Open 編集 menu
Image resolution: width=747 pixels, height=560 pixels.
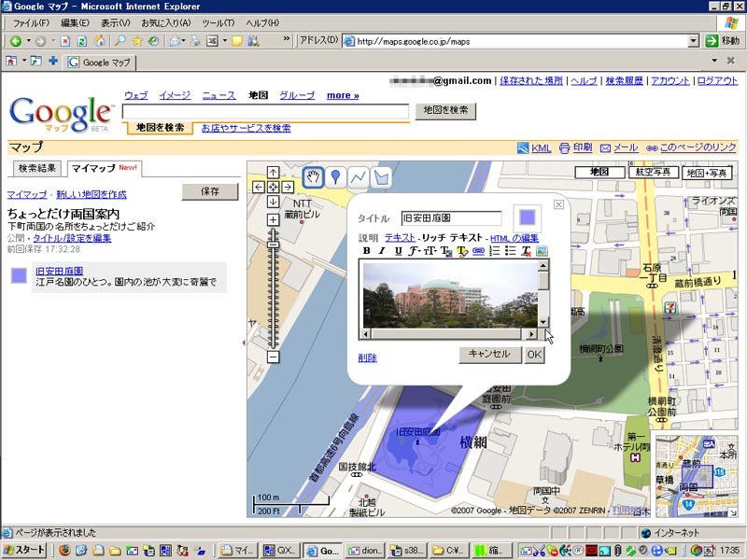[75, 22]
